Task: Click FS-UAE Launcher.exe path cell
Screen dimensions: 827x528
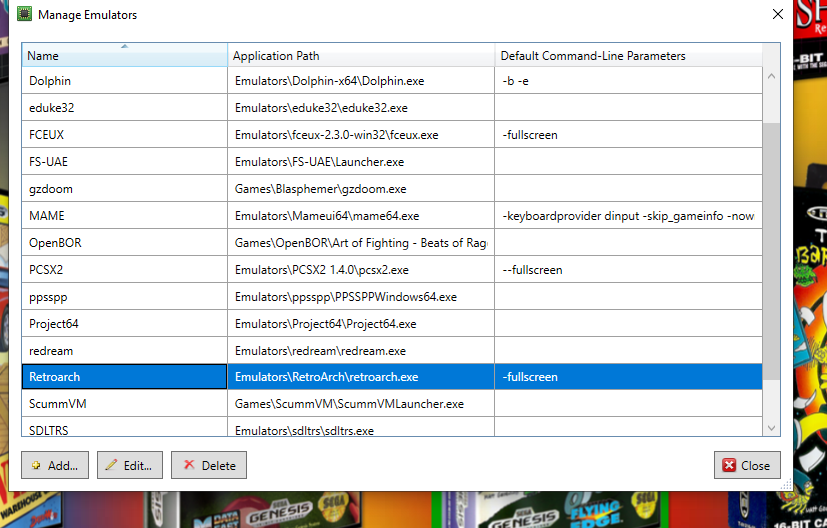Action: click(361, 161)
